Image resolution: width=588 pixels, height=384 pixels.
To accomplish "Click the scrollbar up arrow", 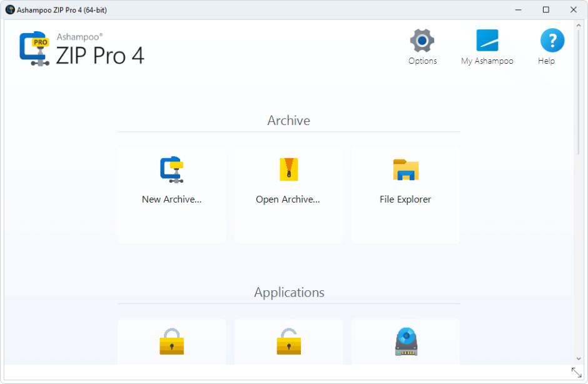I will [x=579, y=26].
